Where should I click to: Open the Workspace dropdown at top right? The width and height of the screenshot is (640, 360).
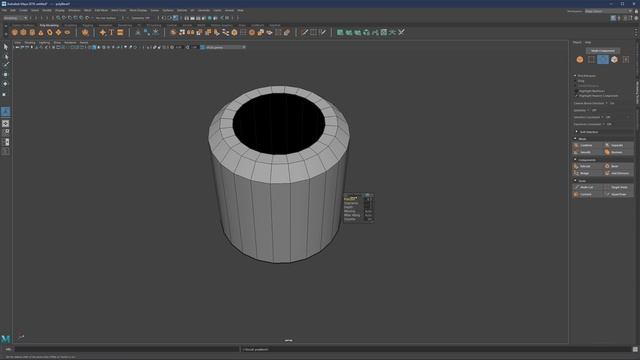[x=608, y=11]
